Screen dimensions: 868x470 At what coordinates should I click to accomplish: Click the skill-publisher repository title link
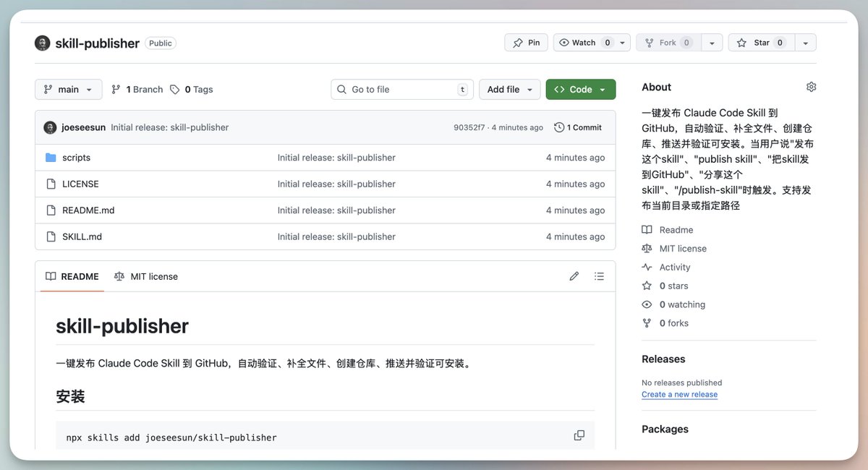pos(97,43)
